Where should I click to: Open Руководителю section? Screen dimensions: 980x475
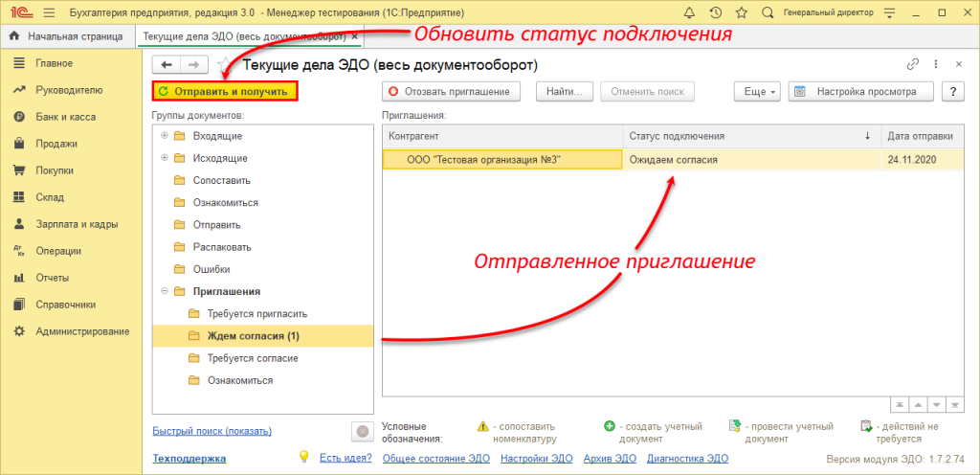[x=71, y=90]
